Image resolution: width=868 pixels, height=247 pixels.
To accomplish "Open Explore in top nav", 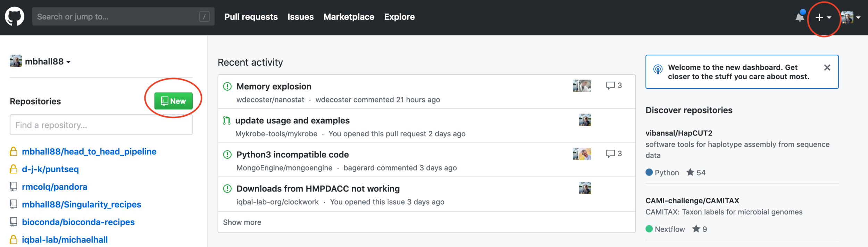I will pos(399,17).
